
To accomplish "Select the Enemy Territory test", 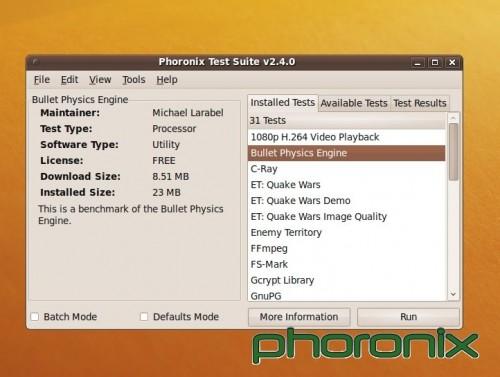I will 347,233.
